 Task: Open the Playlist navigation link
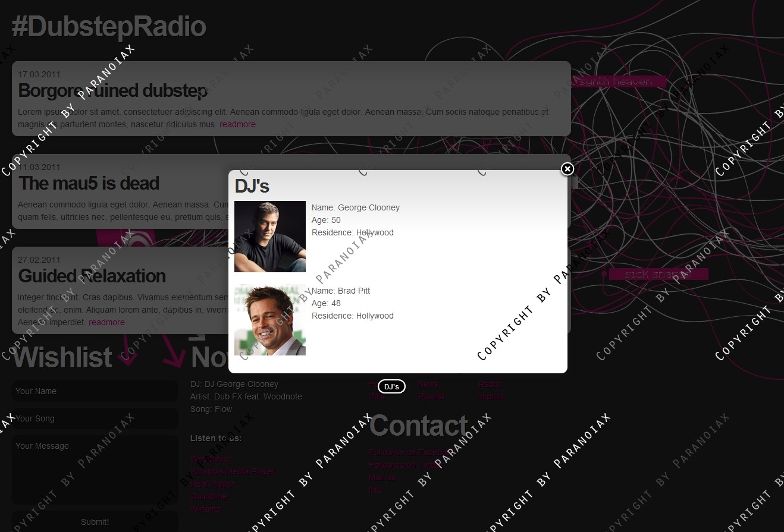tap(431, 396)
